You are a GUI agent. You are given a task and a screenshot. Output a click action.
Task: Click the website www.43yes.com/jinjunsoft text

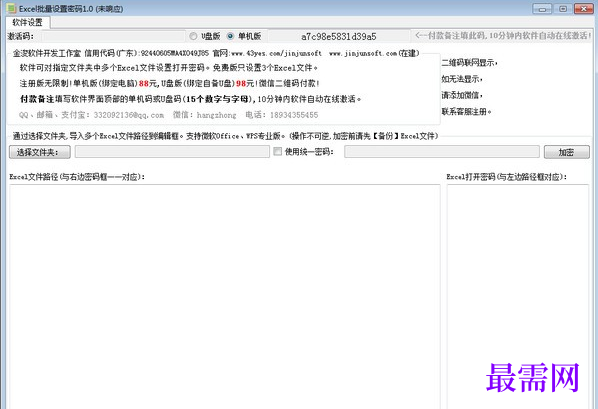(276, 53)
